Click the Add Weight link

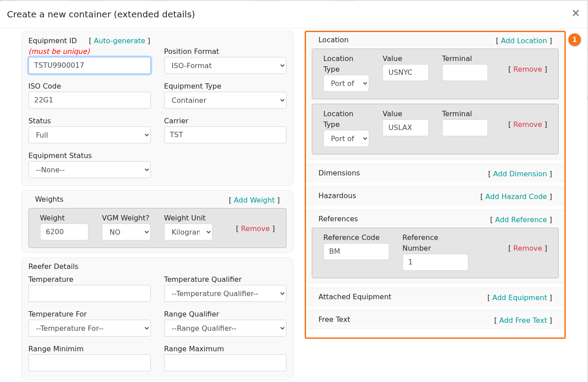coord(254,200)
